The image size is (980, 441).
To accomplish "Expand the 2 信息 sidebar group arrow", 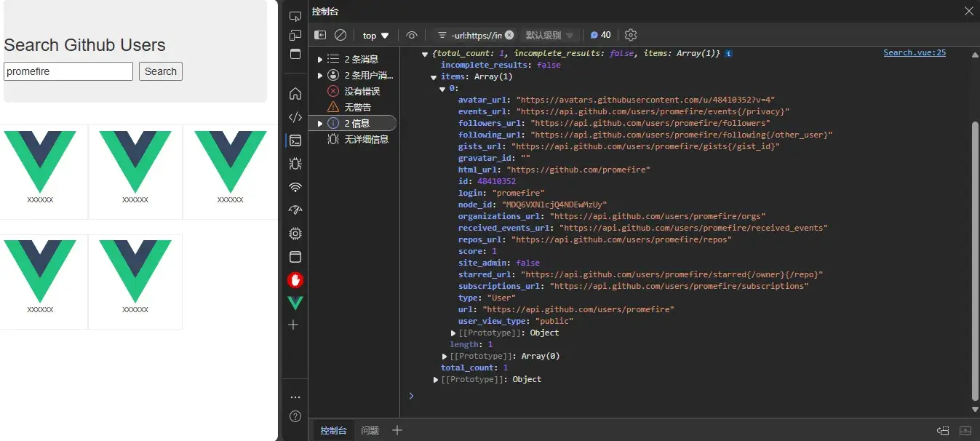I will click(320, 123).
